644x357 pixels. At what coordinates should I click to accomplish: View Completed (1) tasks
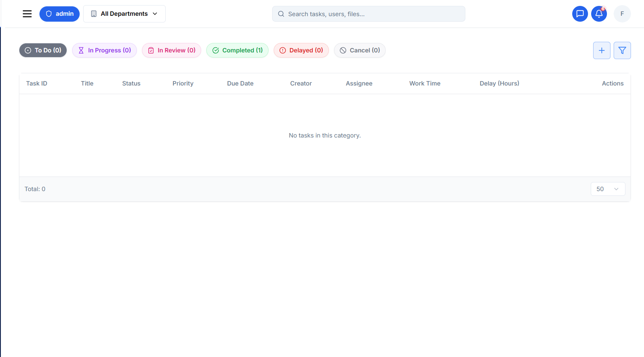point(237,50)
